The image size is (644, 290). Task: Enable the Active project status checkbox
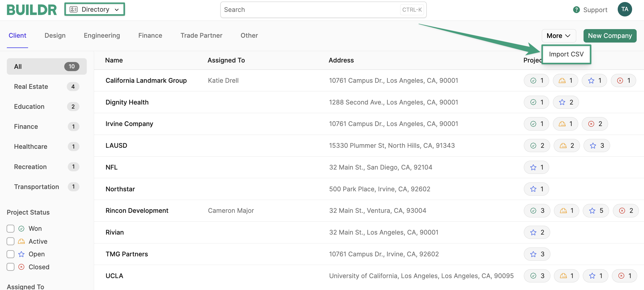click(x=10, y=241)
